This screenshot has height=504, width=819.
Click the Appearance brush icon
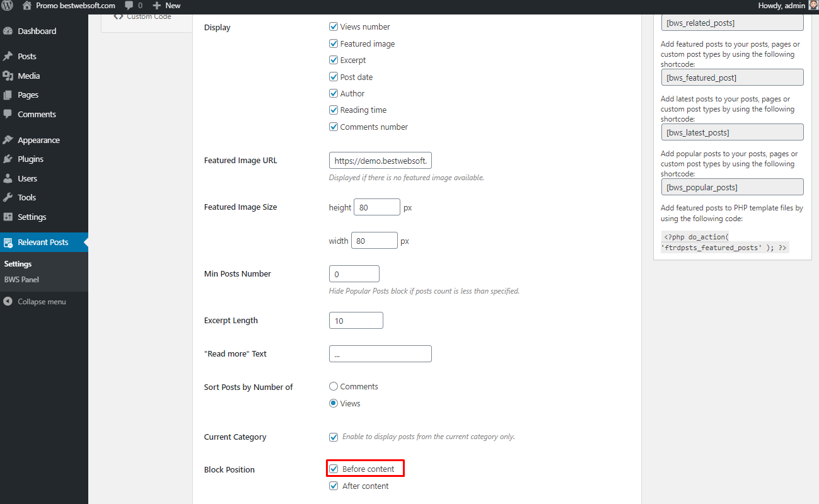[x=8, y=140]
